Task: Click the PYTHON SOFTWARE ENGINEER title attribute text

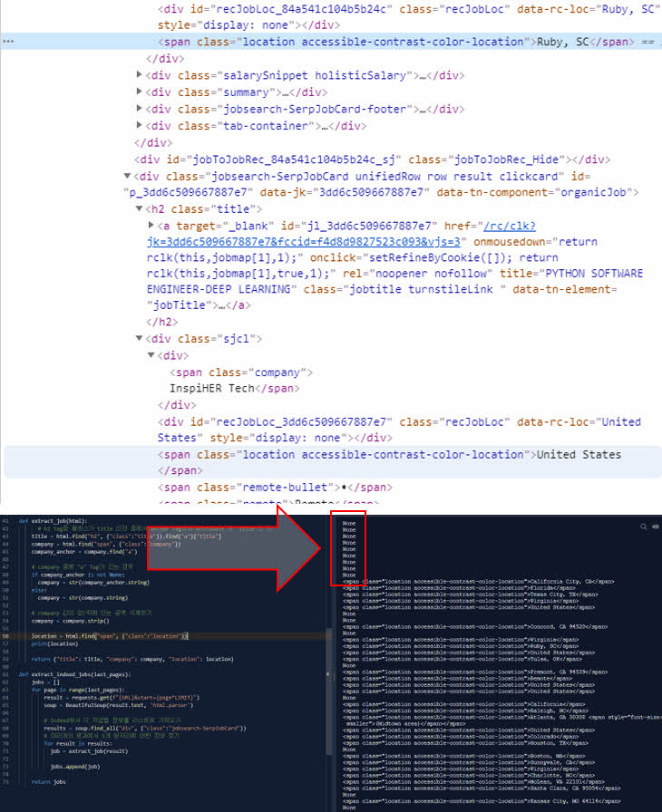Action: point(394,281)
